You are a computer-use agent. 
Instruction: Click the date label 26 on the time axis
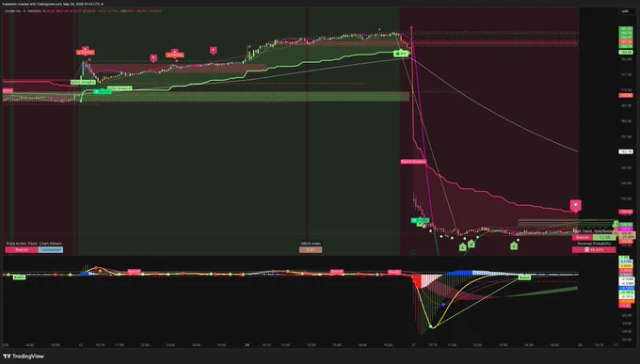(247, 345)
